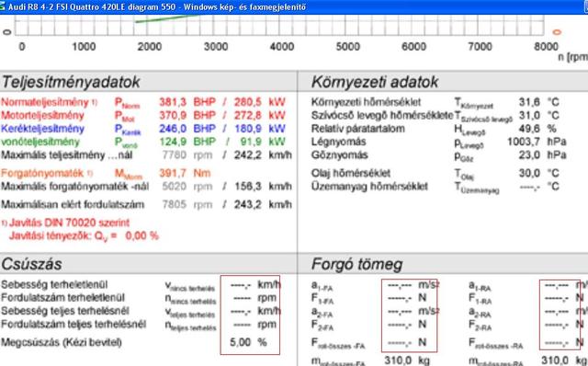
Task: Click the 'Szívócső levegő hőmérséklete' label
Action: [382, 115]
